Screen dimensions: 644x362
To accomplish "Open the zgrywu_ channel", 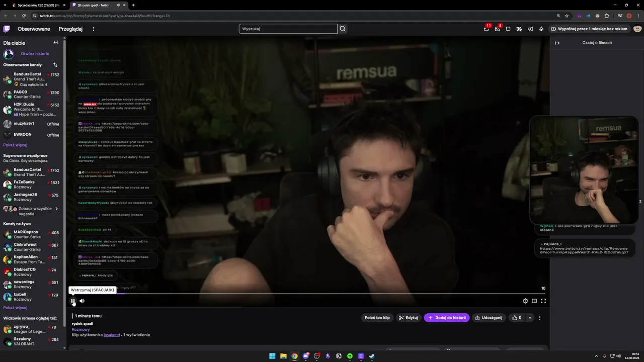I will [x=31, y=329].
